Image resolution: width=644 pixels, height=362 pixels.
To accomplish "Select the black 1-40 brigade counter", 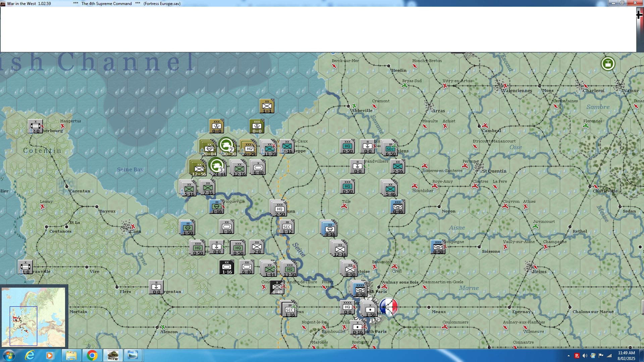I will point(277,288).
